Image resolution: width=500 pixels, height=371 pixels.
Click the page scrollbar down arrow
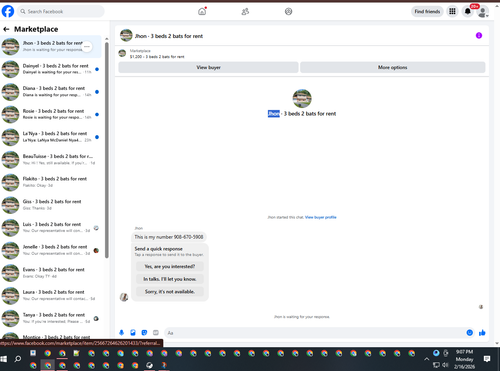click(497, 343)
